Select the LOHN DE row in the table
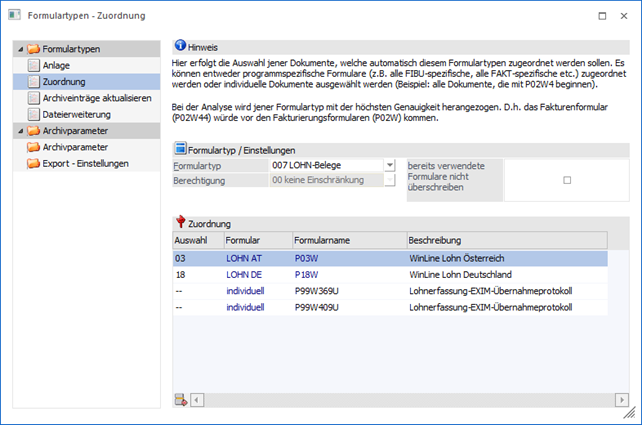Image resolution: width=642 pixels, height=425 pixels. coord(390,275)
